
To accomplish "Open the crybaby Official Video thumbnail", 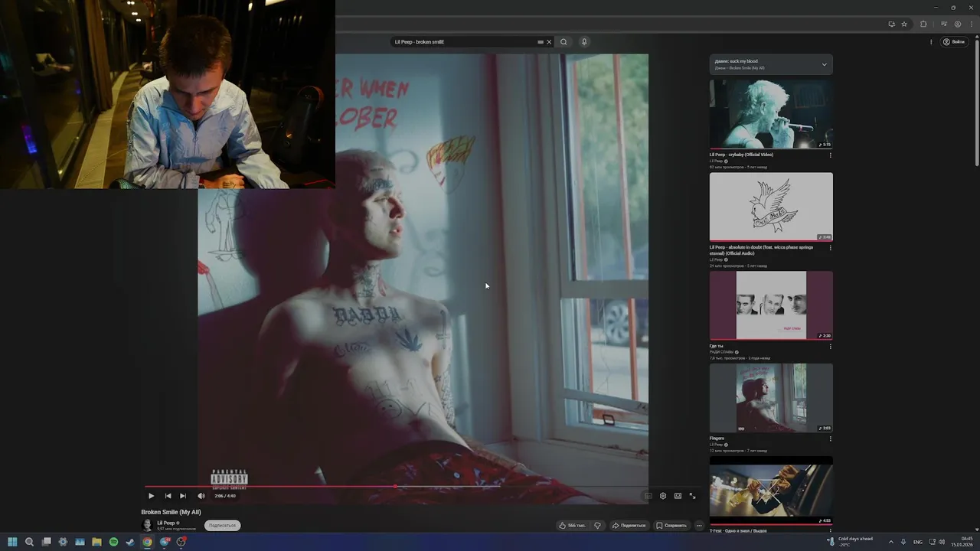I will tap(771, 114).
